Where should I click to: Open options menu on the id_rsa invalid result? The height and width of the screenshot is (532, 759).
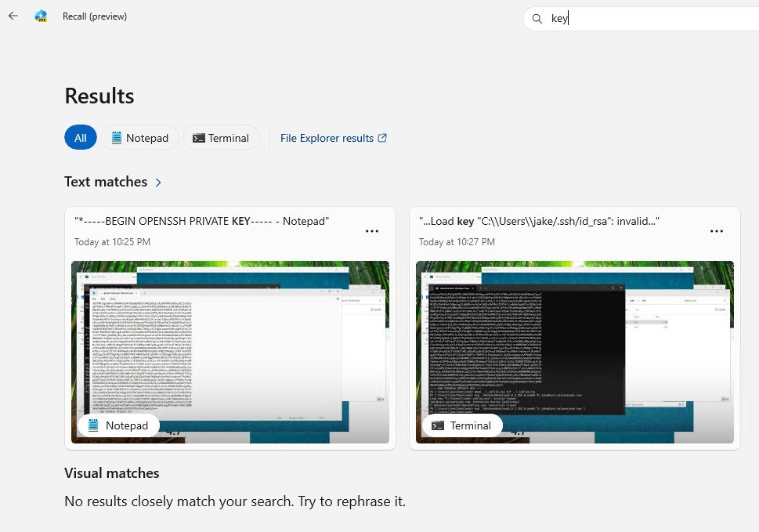click(717, 230)
